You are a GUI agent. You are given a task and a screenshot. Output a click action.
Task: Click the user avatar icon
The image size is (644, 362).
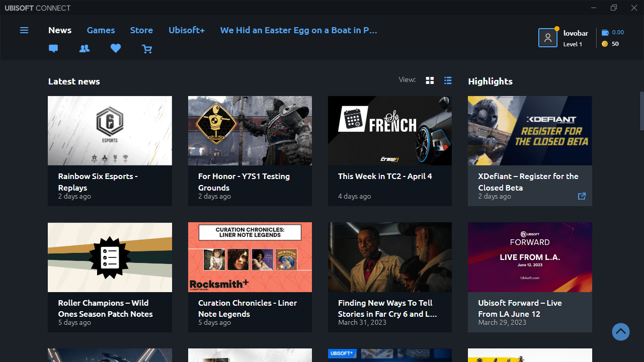click(x=548, y=38)
